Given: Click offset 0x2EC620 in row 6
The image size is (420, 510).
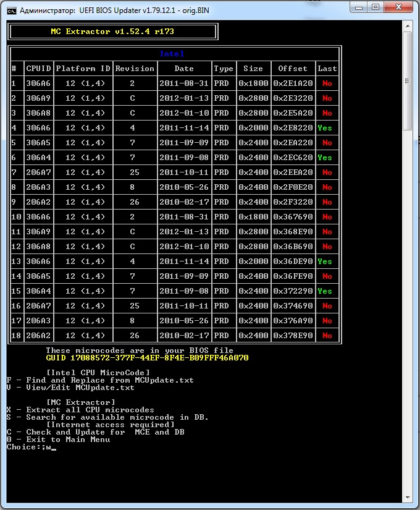Looking at the screenshot, I should click(293, 158).
